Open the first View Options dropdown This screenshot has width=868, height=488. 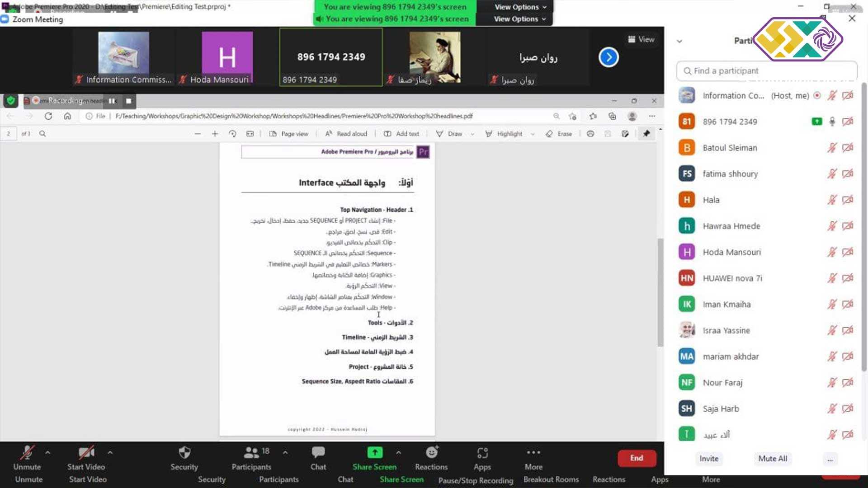tap(520, 7)
